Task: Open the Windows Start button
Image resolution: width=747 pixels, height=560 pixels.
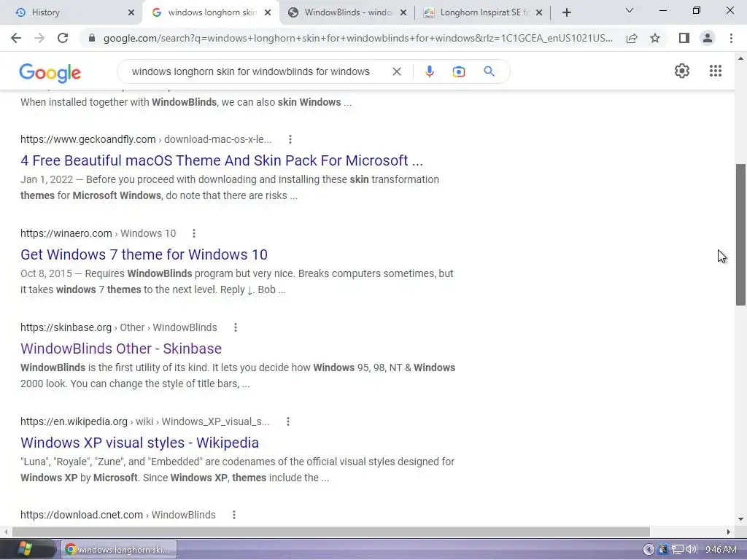Action: tap(25, 549)
